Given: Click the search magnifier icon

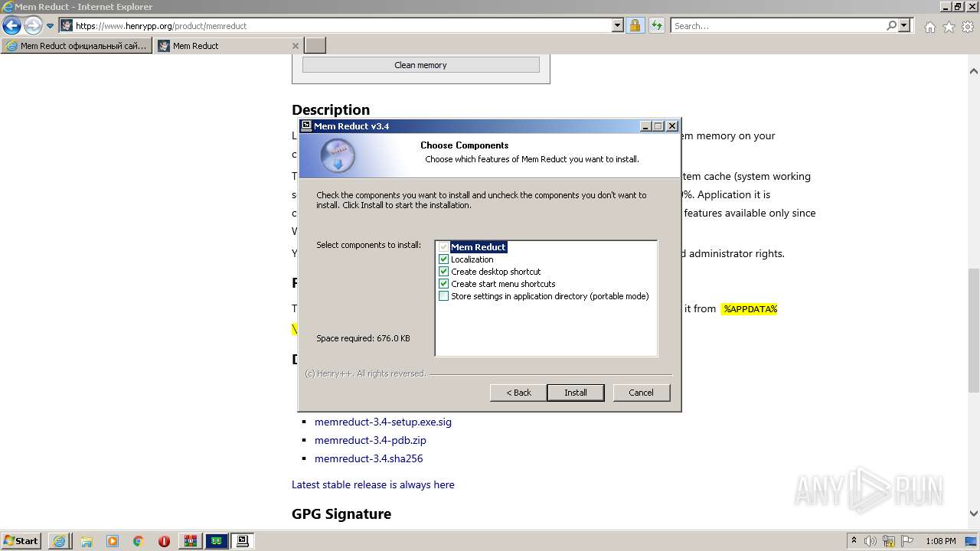Looking at the screenshot, I should tap(891, 26).
